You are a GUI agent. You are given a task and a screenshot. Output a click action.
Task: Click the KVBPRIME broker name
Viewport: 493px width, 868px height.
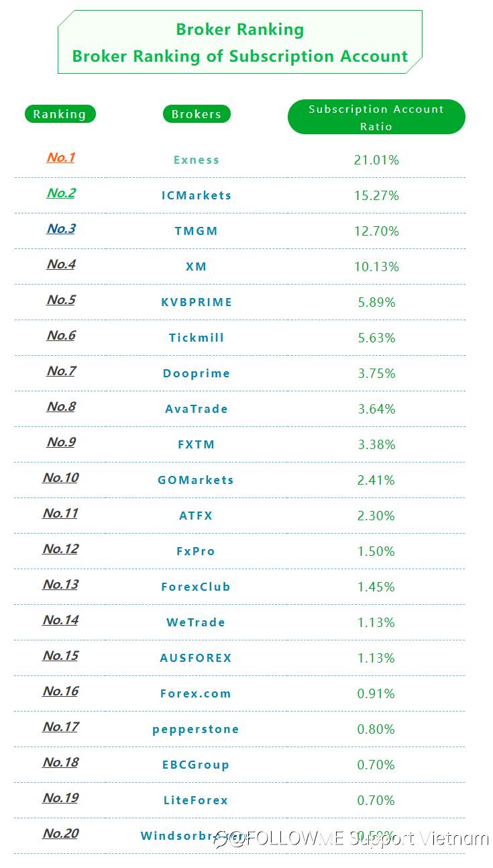tap(197, 302)
